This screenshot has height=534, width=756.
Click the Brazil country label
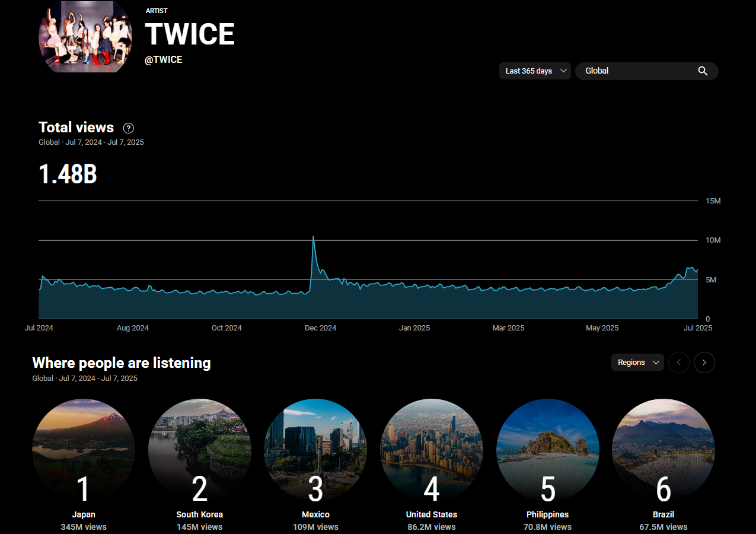(x=664, y=514)
